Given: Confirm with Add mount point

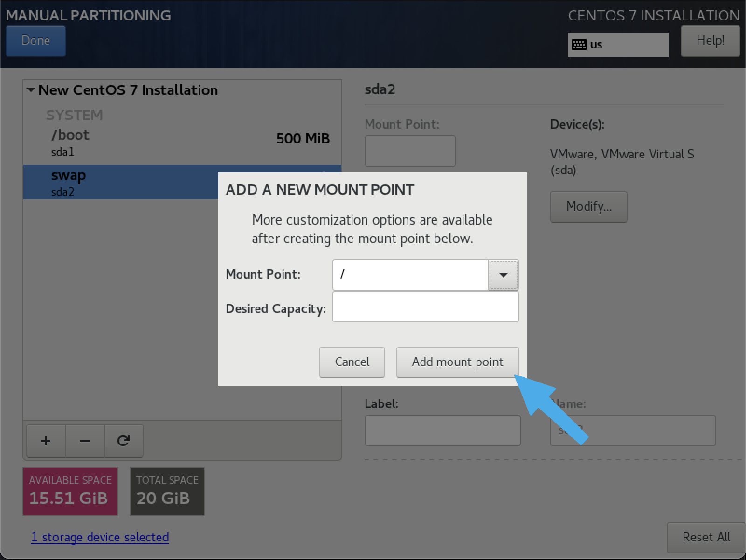Looking at the screenshot, I should click(x=457, y=362).
